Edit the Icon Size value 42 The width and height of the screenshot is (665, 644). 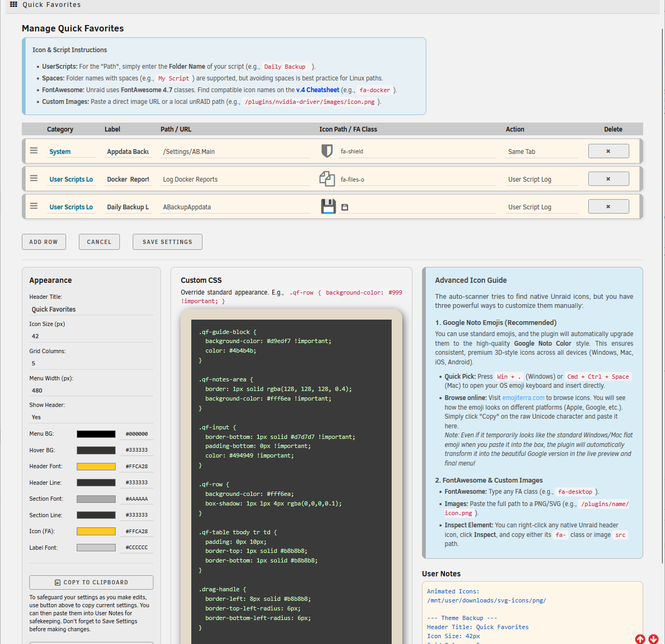91,336
